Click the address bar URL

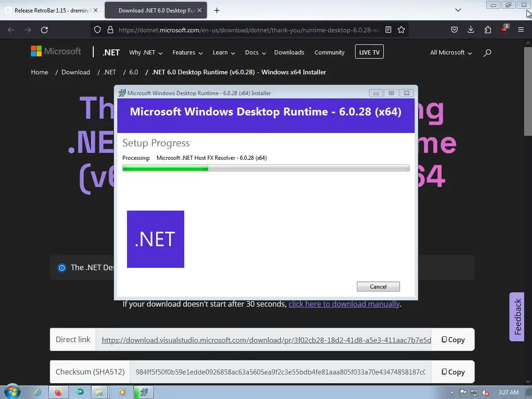[x=249, y=30]
